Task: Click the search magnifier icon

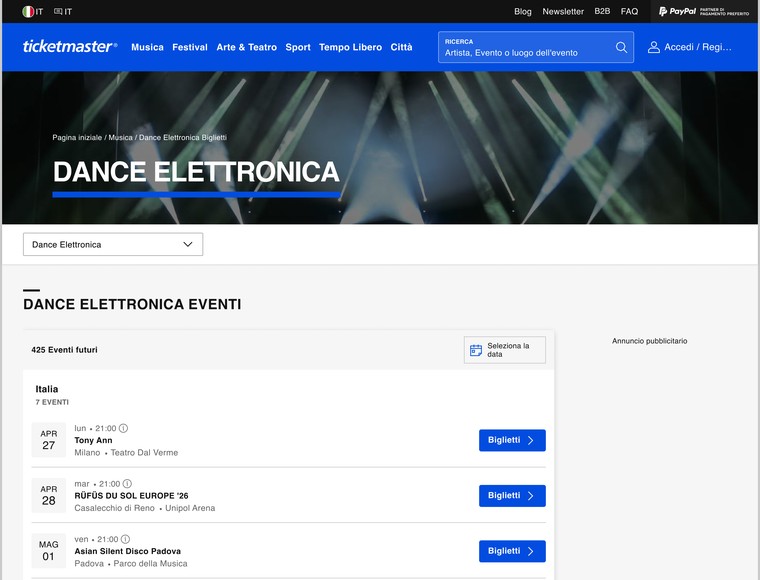Action: pyautogui.click(x=621, y=47)
